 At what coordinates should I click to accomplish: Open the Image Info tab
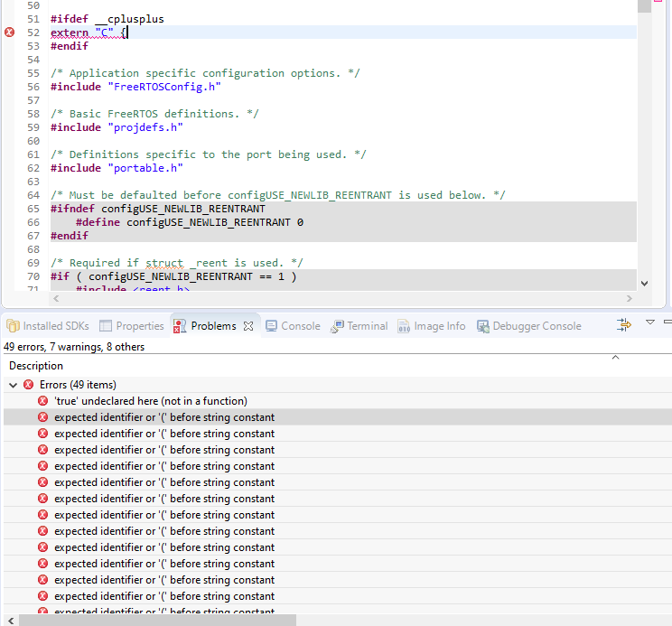[x=432, y=326]
